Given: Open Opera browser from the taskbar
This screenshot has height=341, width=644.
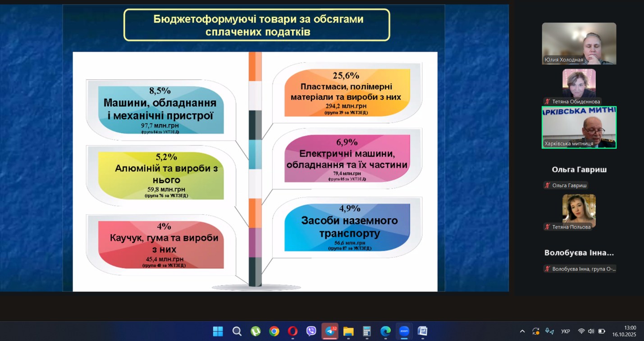Looking at the screenshot, I should (292, 332).
